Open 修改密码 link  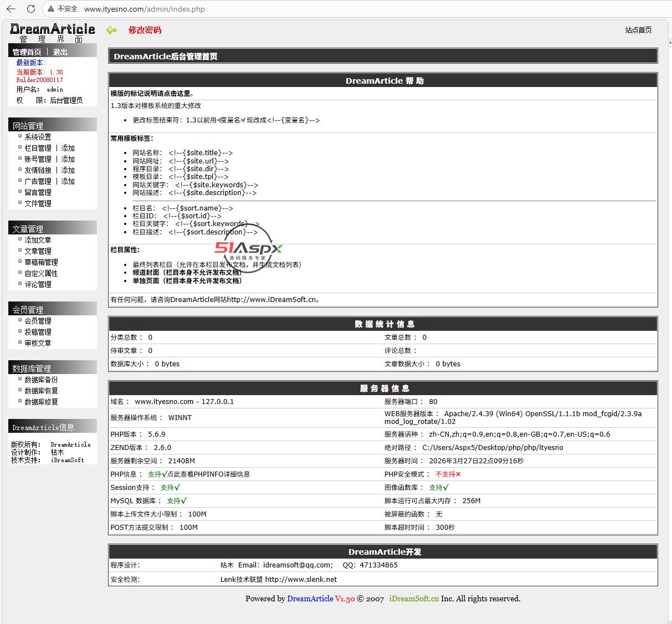point(145,30)
